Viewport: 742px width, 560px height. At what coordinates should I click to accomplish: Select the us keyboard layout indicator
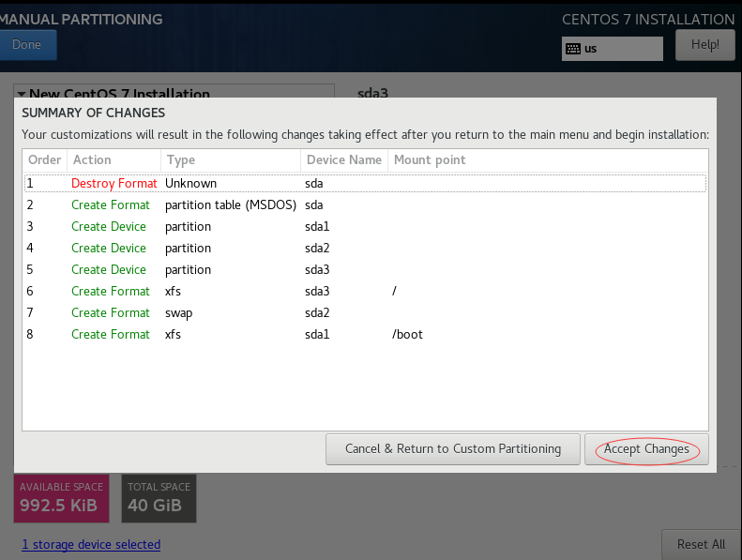tap(613, 49)
